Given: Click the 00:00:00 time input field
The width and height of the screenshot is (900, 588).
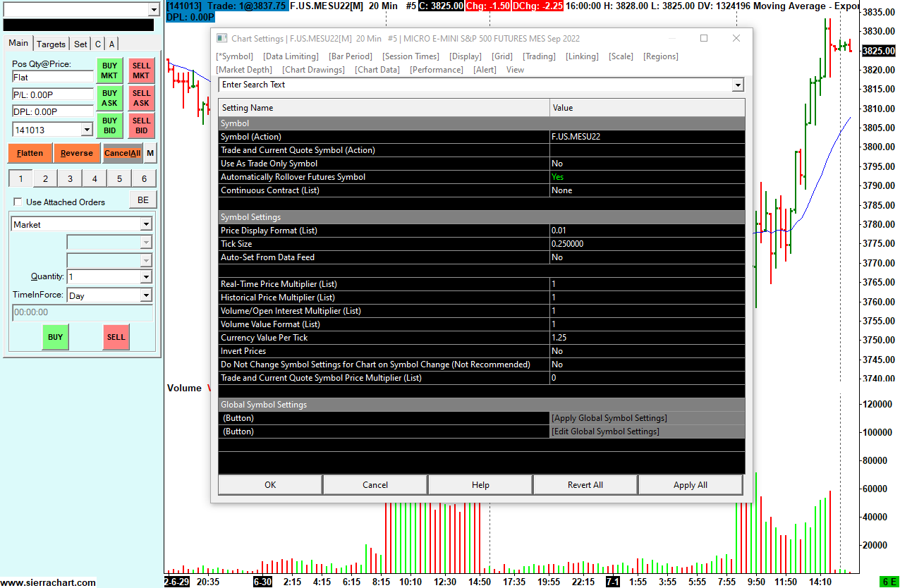Looking at the screenshot, I should pos(82,312).
